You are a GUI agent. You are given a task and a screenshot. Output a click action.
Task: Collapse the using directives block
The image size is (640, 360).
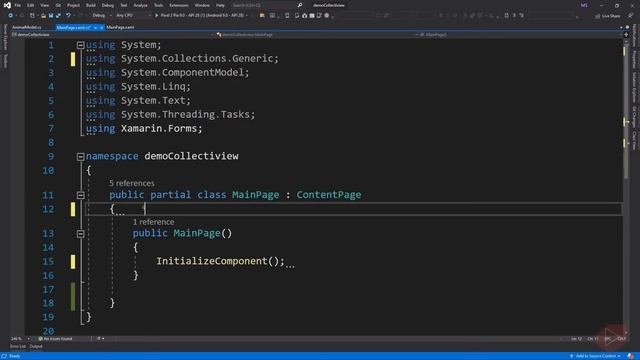click(x=80, y=45)
